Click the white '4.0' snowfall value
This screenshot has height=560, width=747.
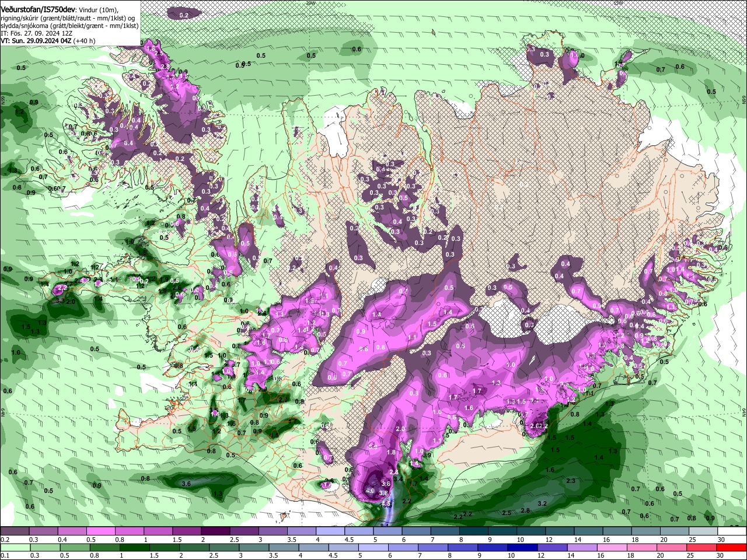[369, 491]
